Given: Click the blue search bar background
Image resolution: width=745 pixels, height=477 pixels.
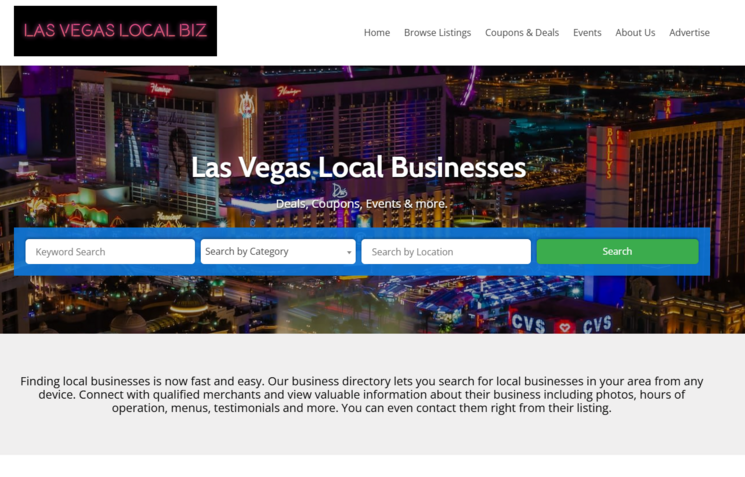Looking at the screenshot, I should [x=362, y=271].
